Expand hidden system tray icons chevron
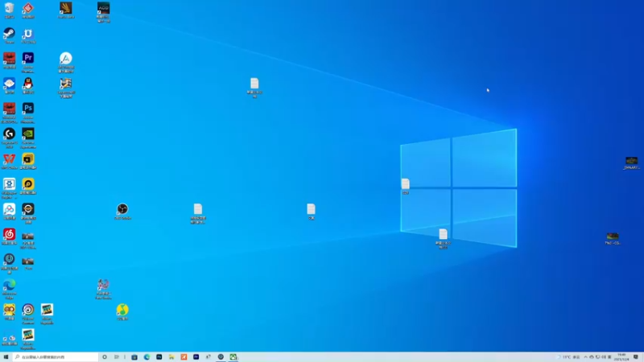 click(586, 357)
